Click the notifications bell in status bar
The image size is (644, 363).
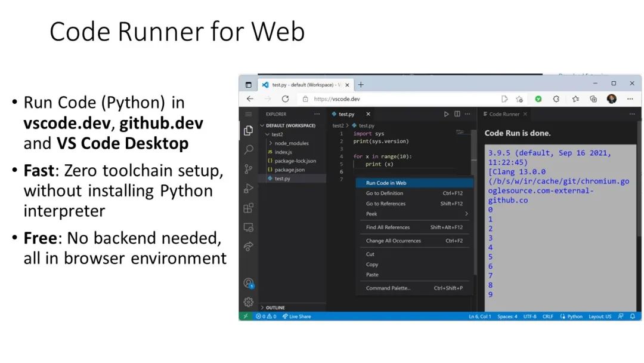pyautogui.click(x=633, y=316)
